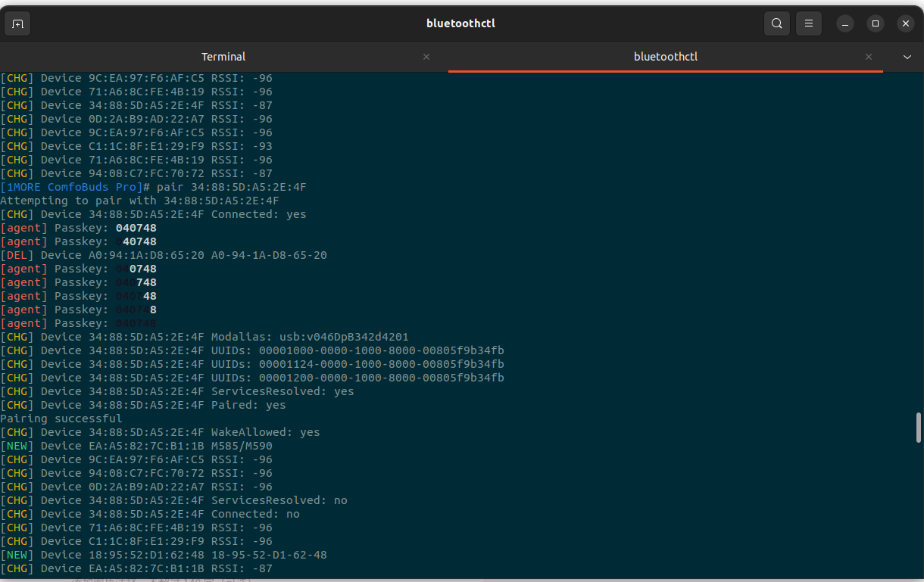Minimize the bluetoothctl window
Image resolution: width=924 pixels, height=582 pixels.
(845, 23)
